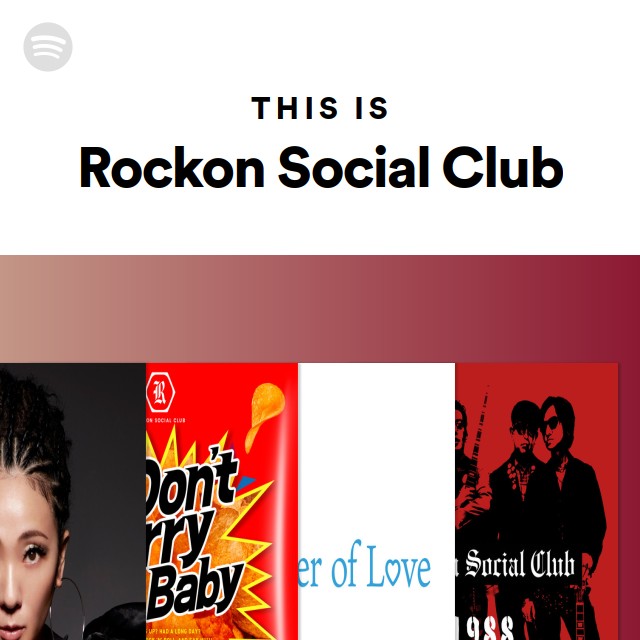The width and height of the screenshot is (640, 640).
Task: Select the "THIS IS" heading text
Action: pyautogui.click(x=320, y=108)
